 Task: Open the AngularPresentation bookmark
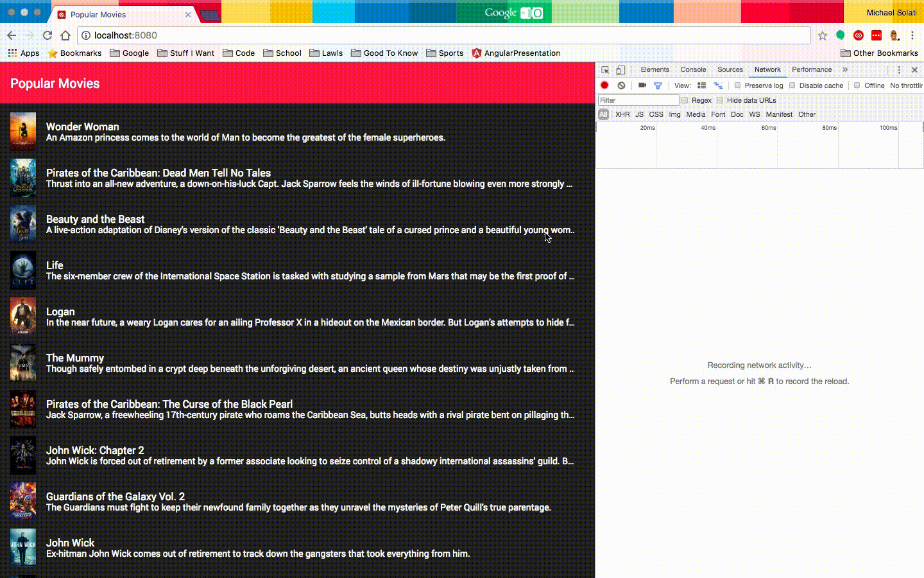pyautogui.click(x=516, y=53)
